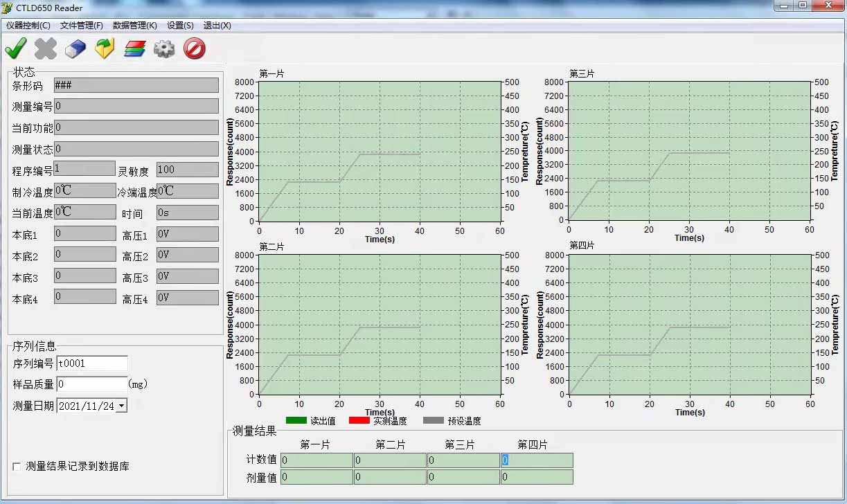The height and width of the screenshot is (504, 847).
Task: Click the 灵敏度 field showing 100
Action: tap(188, 170)
